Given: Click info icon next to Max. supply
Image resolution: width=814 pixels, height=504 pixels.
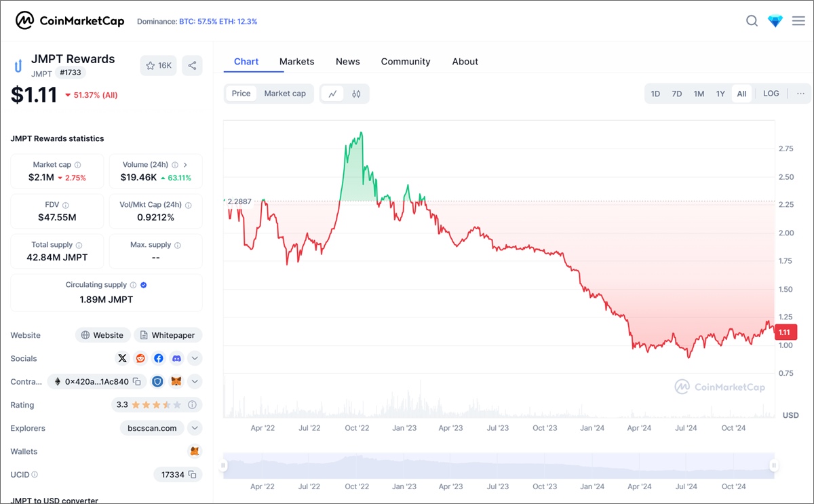Looking at the screenshot, I should (178, 245).
